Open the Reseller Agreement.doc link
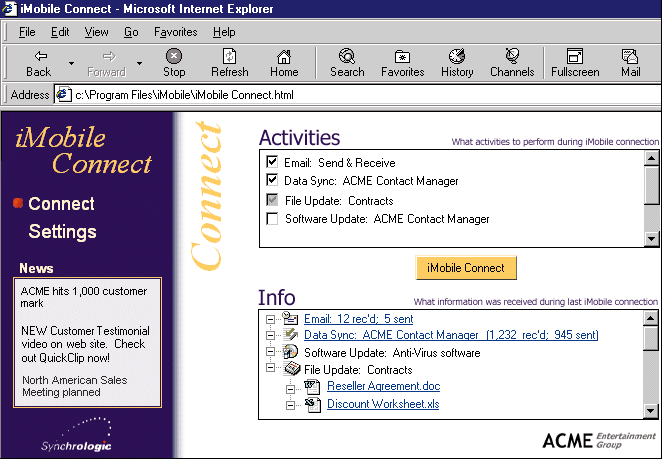This screenshot has height=459, width=662. [x=383, y=386]
